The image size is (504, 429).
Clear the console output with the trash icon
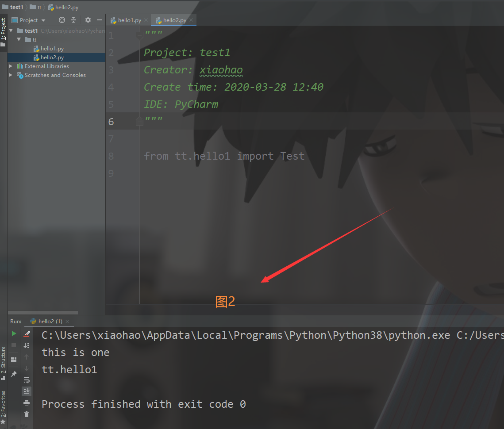point(27,414)
